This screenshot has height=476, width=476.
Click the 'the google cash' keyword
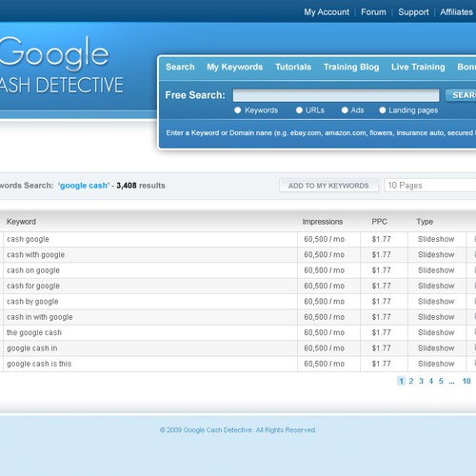34,332
